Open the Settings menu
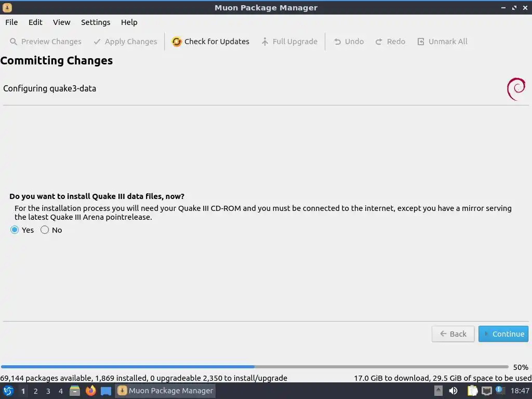 point(96,22)
